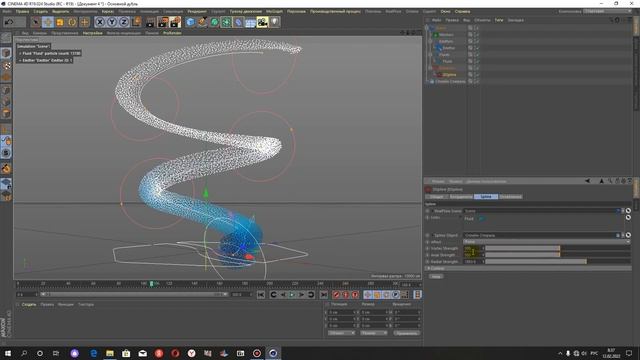Click the Record active objects button

click(x=336, y=294)
